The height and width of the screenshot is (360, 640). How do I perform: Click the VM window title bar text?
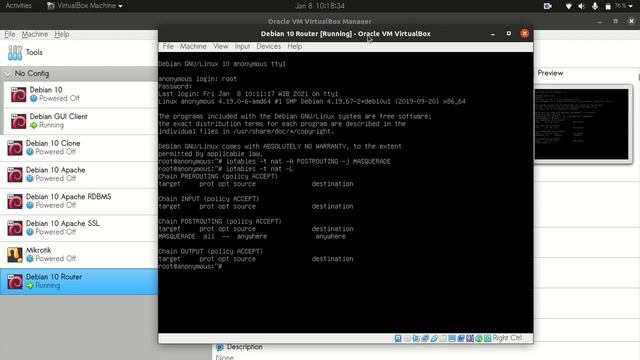[345, 34]
